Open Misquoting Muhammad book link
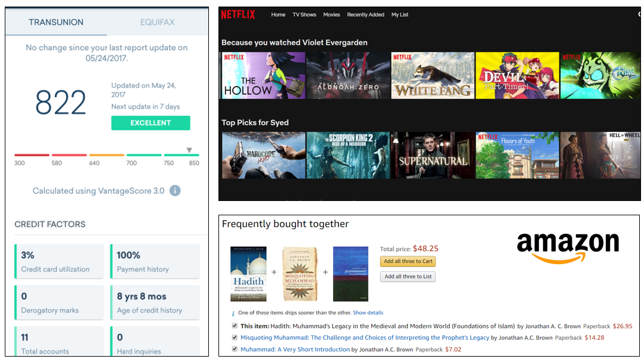This screenshot has width=644, height=362. click(x=365, y=338)
